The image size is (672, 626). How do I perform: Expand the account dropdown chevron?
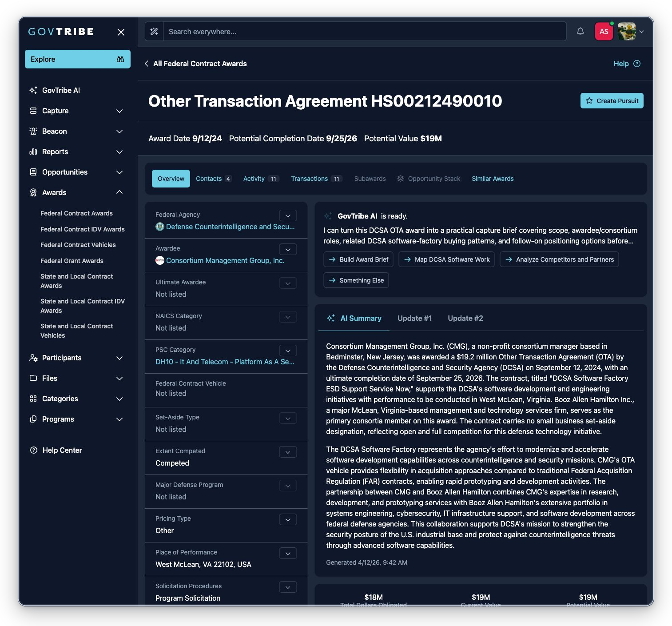(641, 32)
